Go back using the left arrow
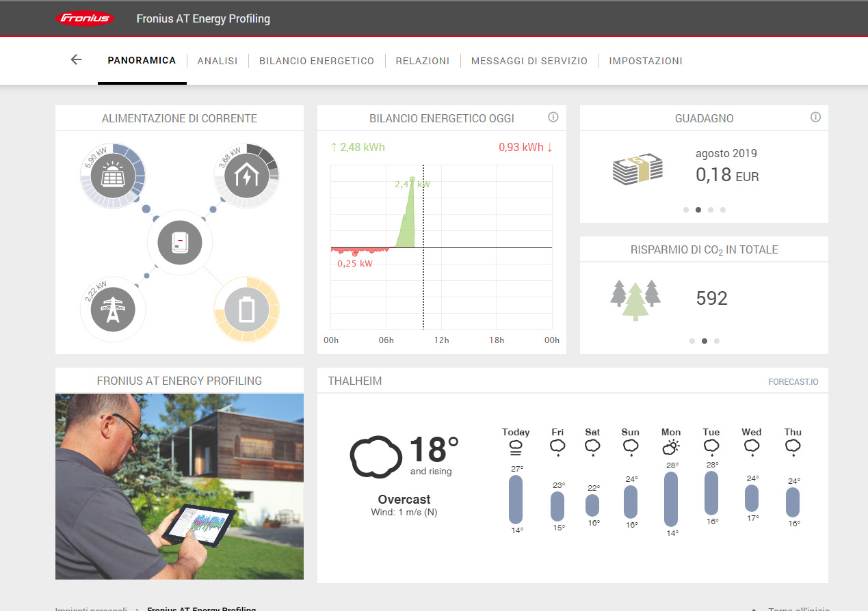The height and width of the screenshot is (611, 868). pyautogui.click(x=76, y=60)
